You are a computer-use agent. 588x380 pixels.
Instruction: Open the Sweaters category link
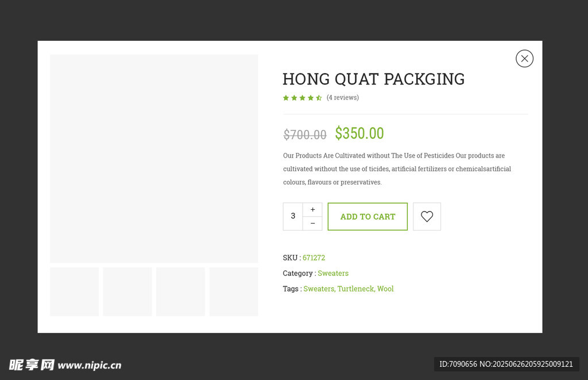333,273
